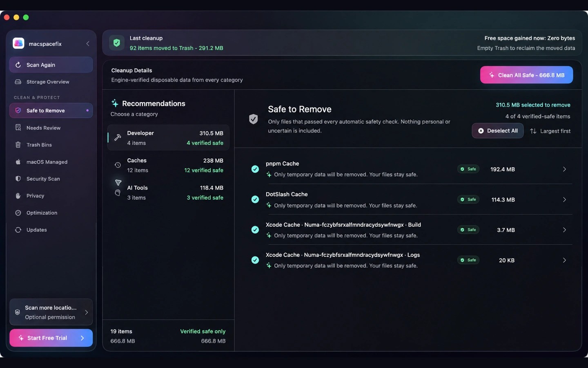Click Clean All Safe - 666.8 MB button
This screenshot has width=588, height=368.
tap(526, 75)
